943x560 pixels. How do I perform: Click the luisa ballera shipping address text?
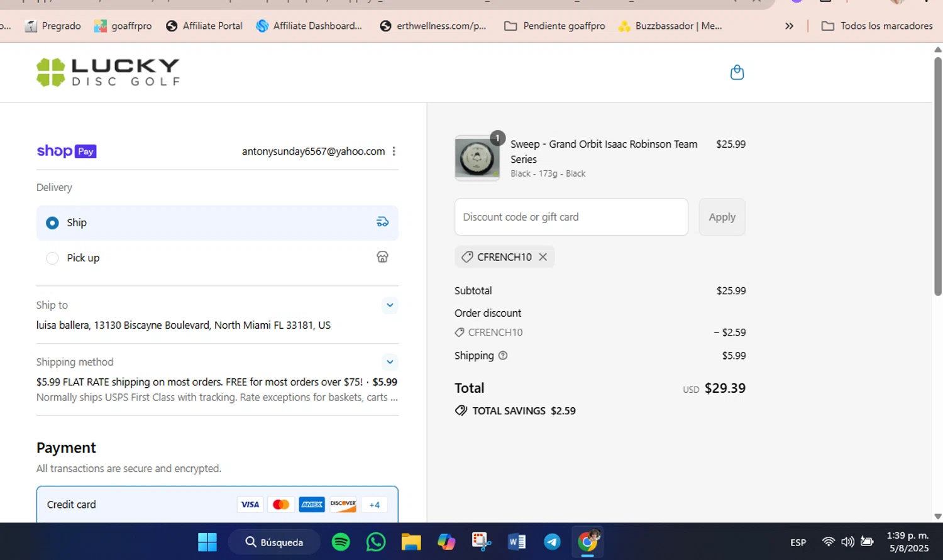point(184,325)
